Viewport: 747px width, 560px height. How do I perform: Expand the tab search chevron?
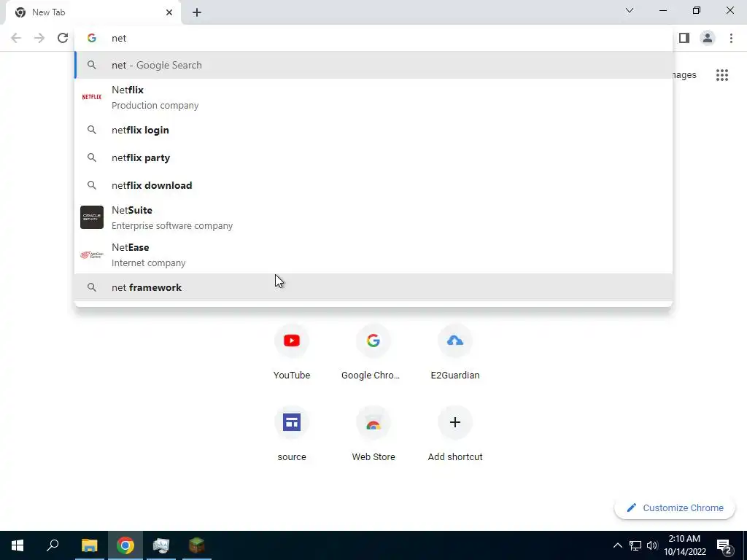(630, 10)
